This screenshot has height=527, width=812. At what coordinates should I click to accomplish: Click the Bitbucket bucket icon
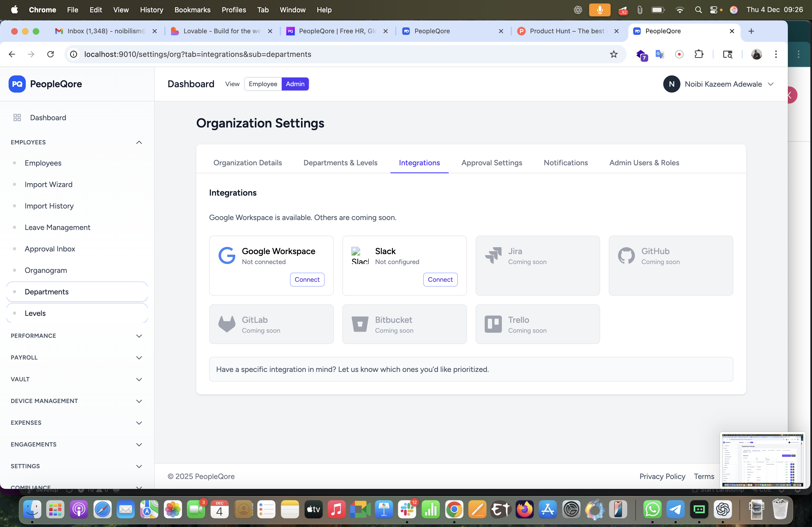pyautogui.click(x=360, y=324)
